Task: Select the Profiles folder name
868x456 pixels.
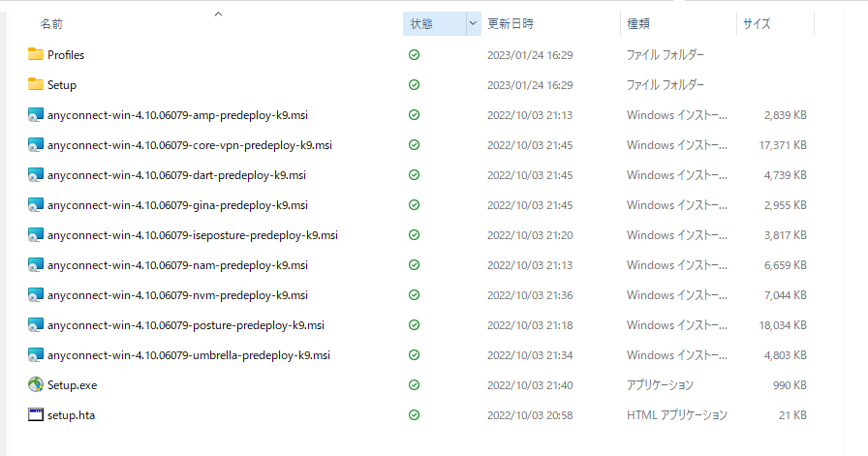Action: coord(66,55)
